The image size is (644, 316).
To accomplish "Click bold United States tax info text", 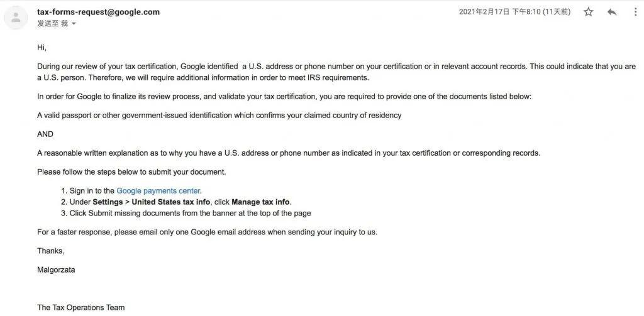I will [x=172, y=202].
